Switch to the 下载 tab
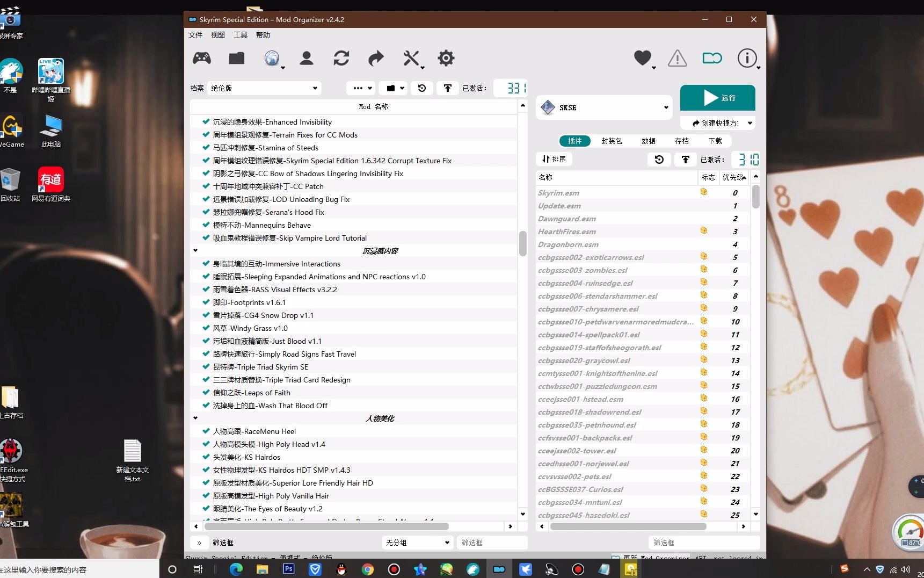The height and width of the screenshot is (578, 924). (715, 141)
